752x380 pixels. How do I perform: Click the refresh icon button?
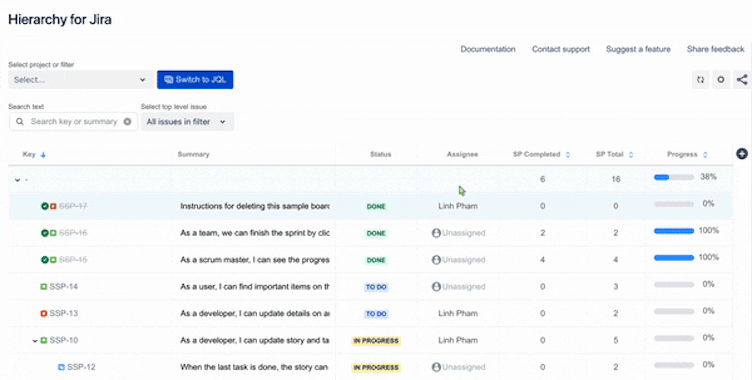(701, 80)
